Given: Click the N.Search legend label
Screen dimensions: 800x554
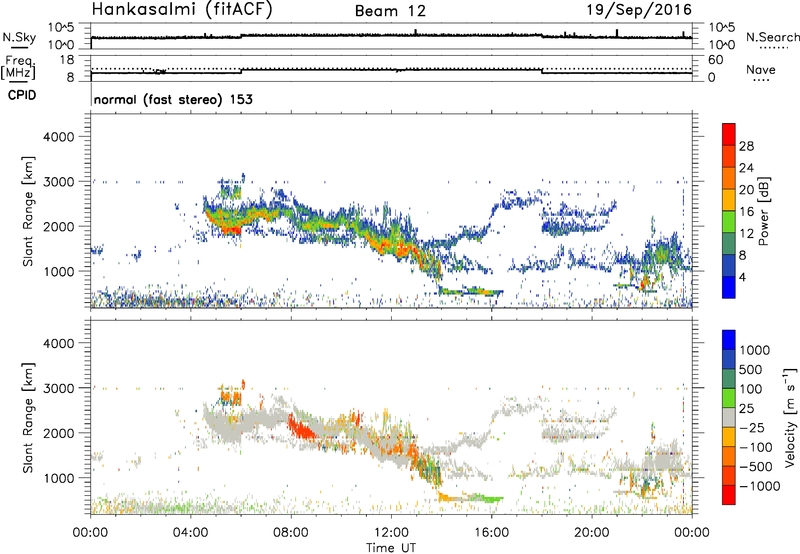Looking at the screenshot, I should [x=772, y=37].
